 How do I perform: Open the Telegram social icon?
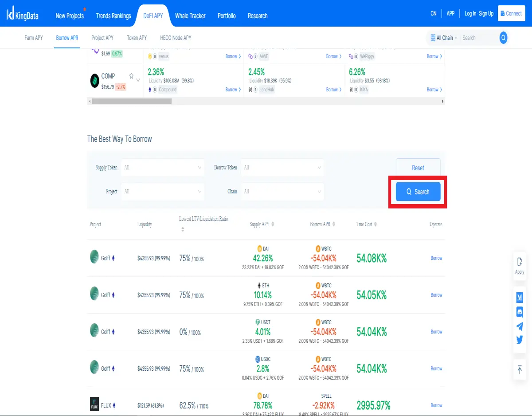[x=520, y=326]
